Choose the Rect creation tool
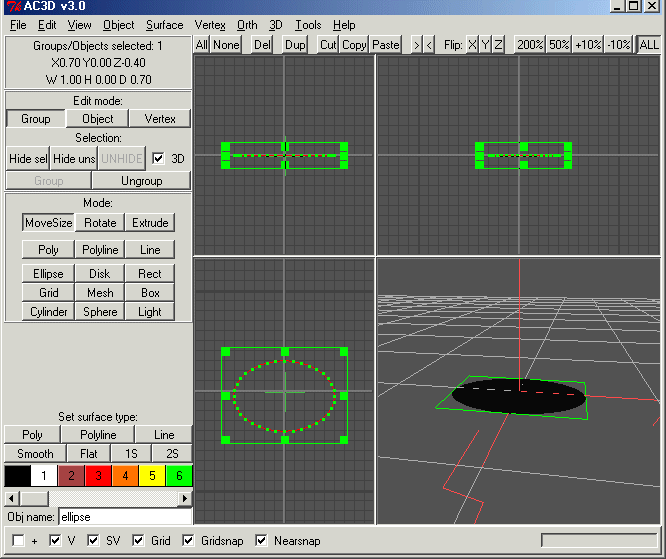666x559 pixels. tap(150, 274)
